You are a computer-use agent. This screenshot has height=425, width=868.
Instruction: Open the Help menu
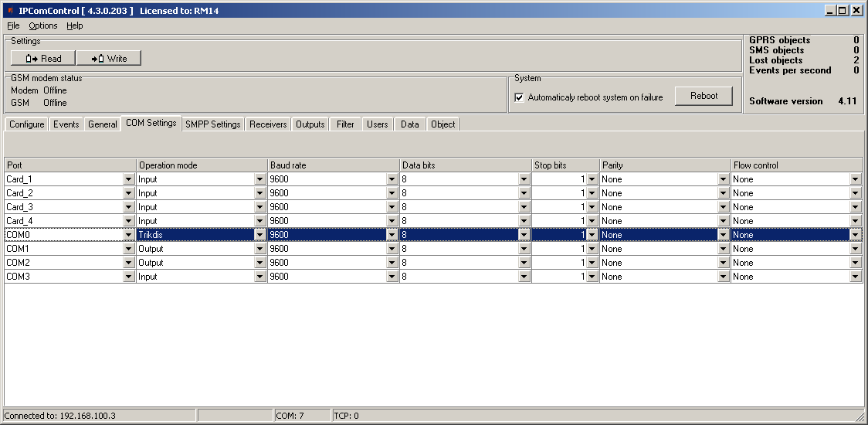(74, 25)
